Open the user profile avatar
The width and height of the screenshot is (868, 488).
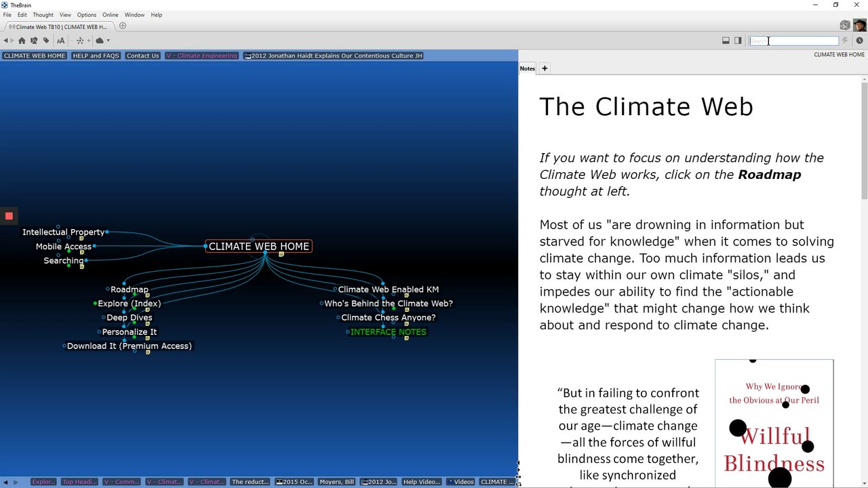[x=859, y=25]
